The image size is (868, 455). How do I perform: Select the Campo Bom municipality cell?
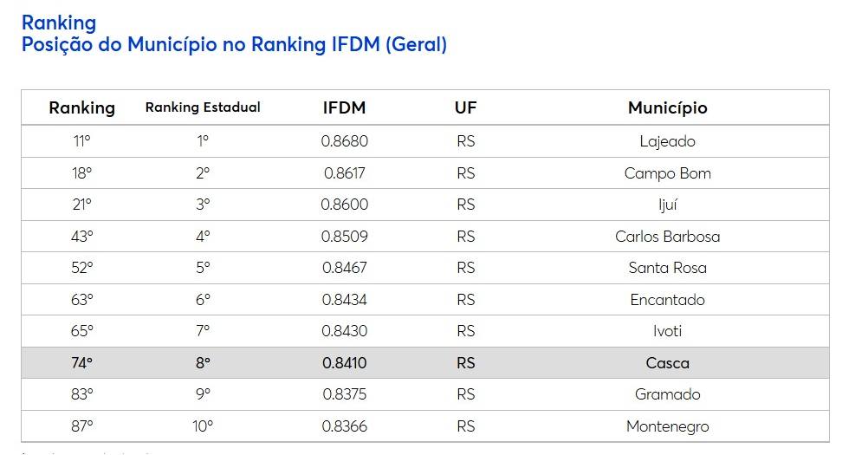point(668,174)
